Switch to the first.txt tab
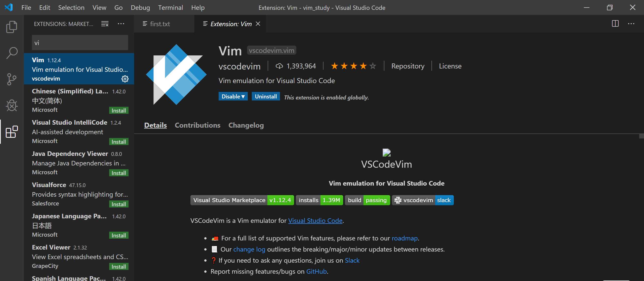 (164, 24)
